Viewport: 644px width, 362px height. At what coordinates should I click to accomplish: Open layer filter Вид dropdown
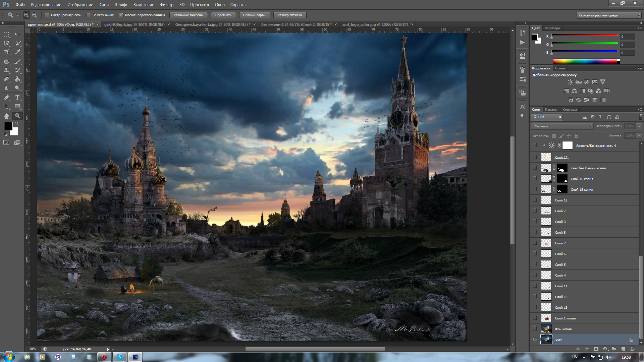pos(547,117)
